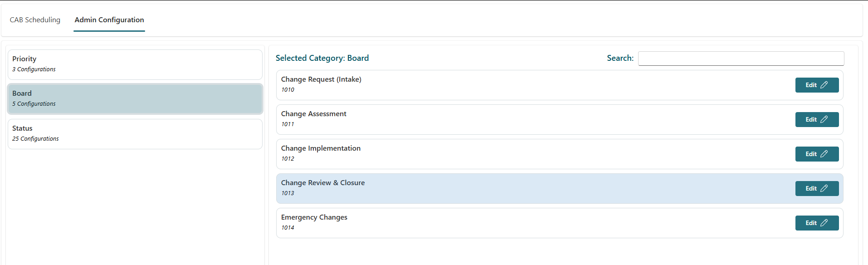Click the pencil icon for Change Request (Intake)

tap(824, 85)
